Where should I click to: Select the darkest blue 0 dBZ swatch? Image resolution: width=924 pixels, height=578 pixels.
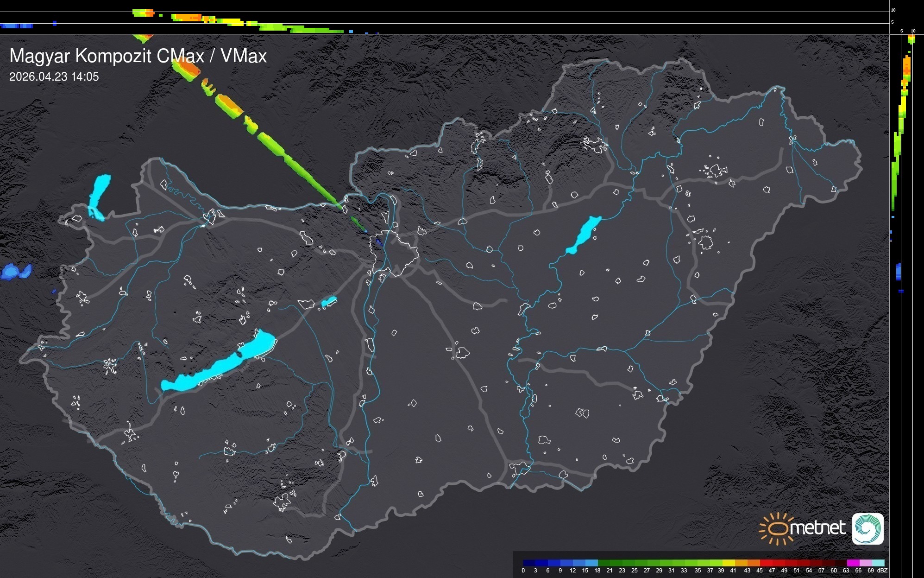(x=529, y=563)
